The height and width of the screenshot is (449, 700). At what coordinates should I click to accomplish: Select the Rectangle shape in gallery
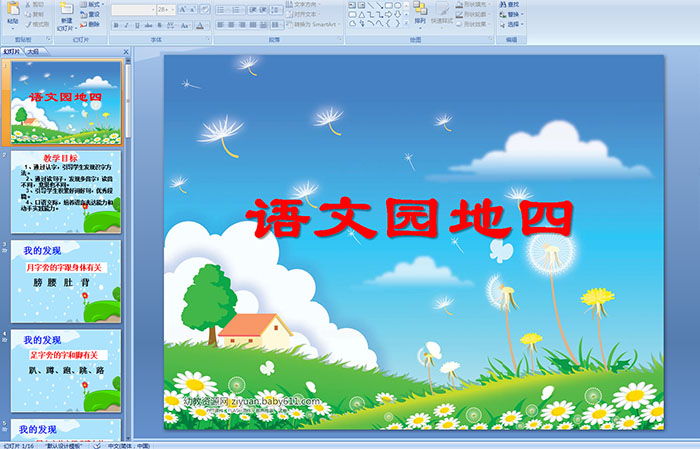tap(389, 5)
